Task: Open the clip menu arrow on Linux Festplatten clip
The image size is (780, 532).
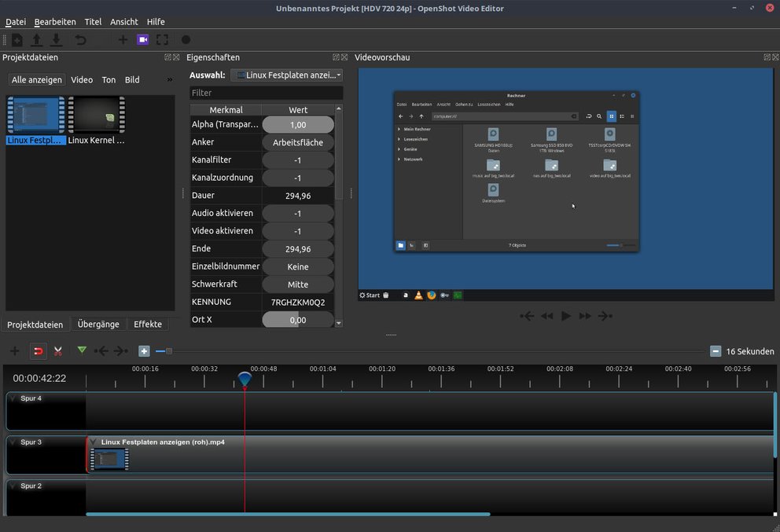Action: pos(93,442)
